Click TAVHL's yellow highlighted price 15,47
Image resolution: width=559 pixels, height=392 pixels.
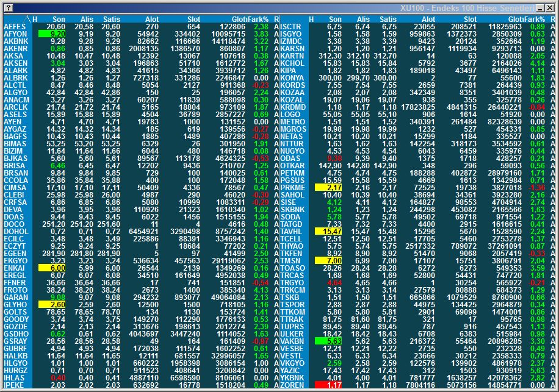click(328, 232)
